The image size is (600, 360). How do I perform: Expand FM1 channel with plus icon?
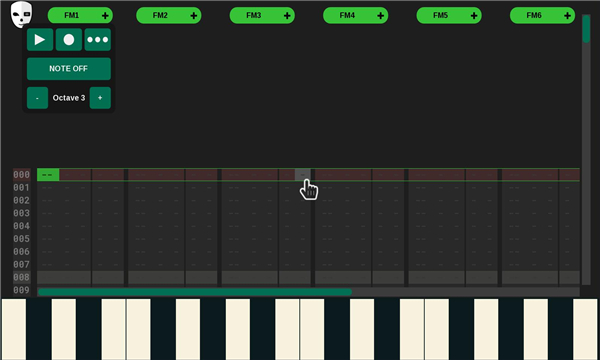pyautogui.click(x=105, y=16)
